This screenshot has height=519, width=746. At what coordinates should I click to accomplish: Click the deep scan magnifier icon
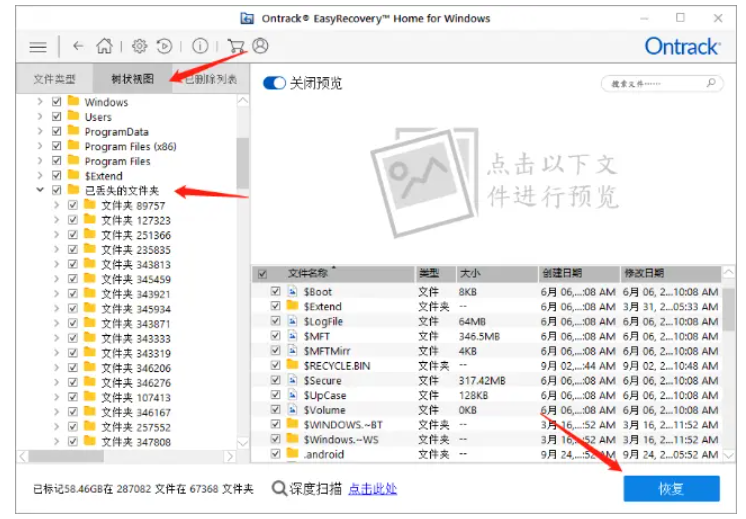tap(279, 488)
